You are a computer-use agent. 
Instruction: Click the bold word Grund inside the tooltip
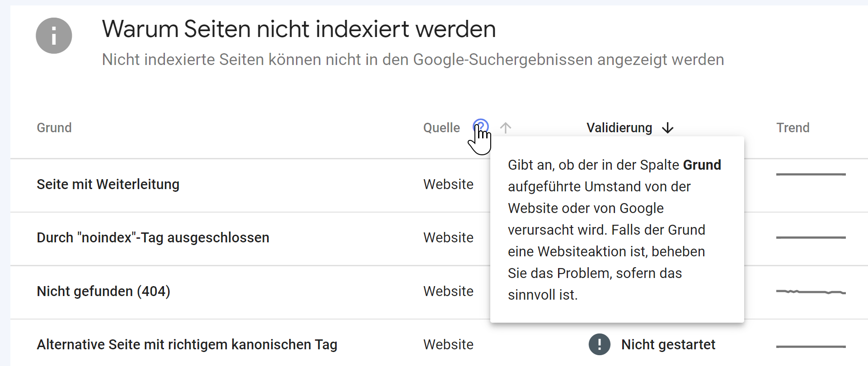703,165
